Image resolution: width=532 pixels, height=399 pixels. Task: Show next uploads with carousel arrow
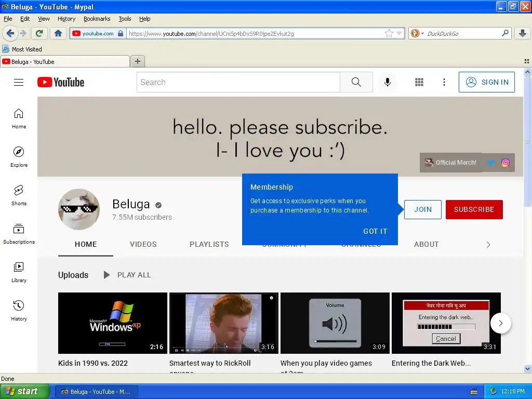(501, 323)
